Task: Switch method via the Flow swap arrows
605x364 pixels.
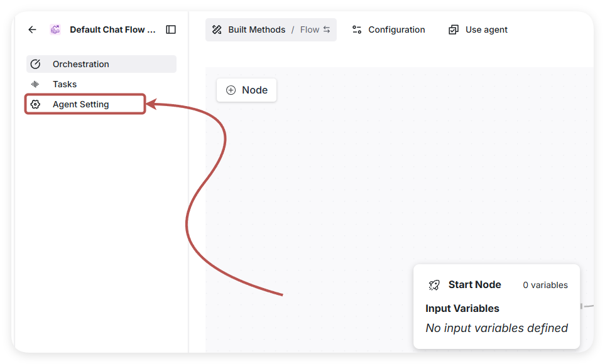Action: [x=327, y=29]
